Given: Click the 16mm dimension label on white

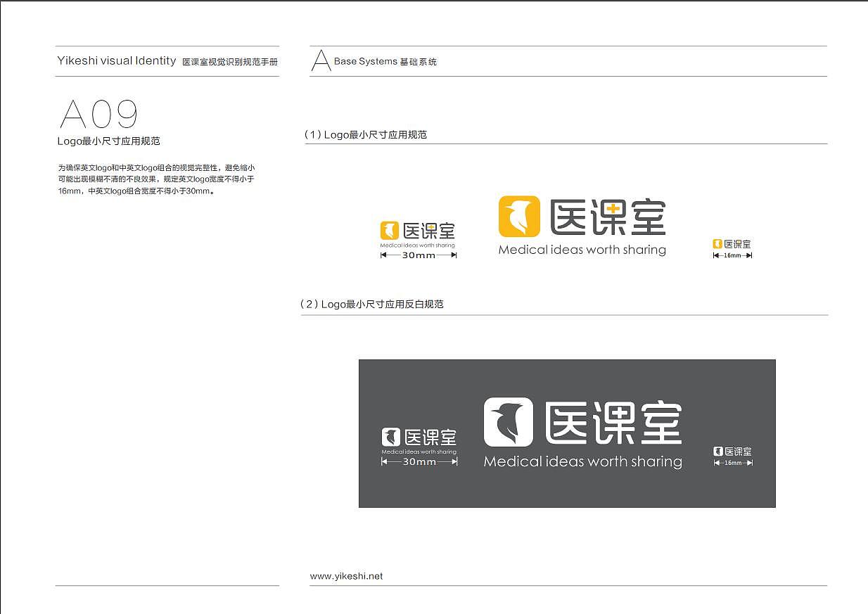Looking at the screenshot, I should click(x=732, y=255).
